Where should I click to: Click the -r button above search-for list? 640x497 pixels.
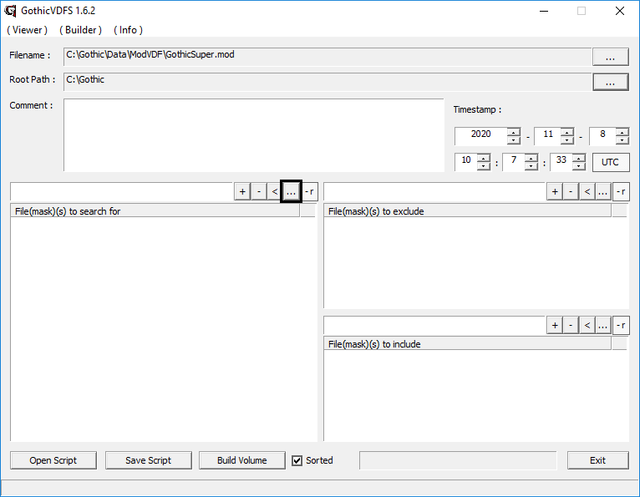tap(310, 191)
